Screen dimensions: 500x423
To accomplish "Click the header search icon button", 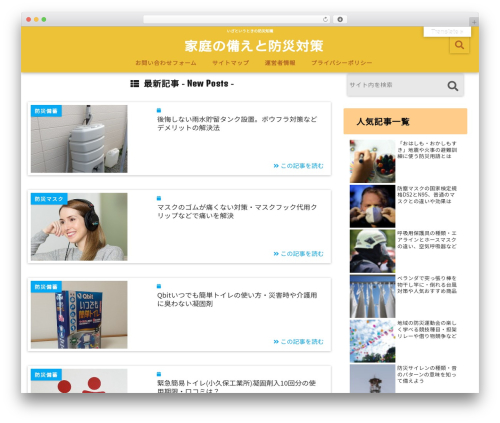I will point(459,45).
